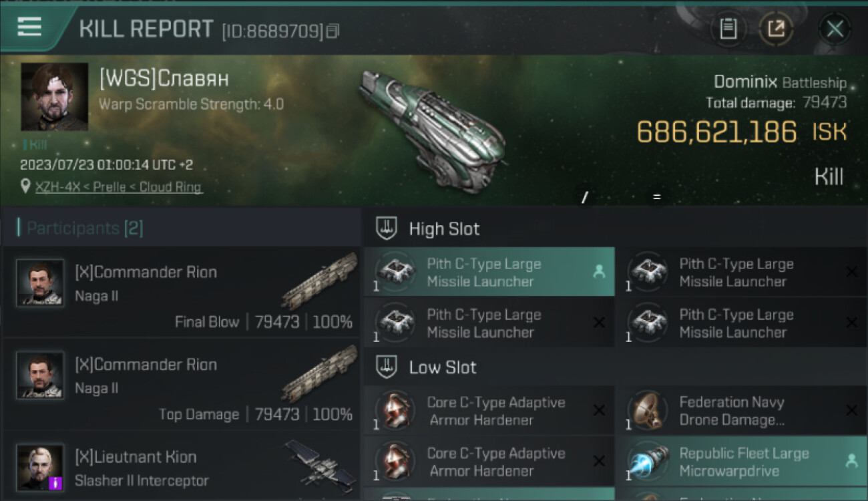Screen dimensions: 868x501
Task: Click the Republic Fleet Large Microwarpdrive module
Action: 738,462
